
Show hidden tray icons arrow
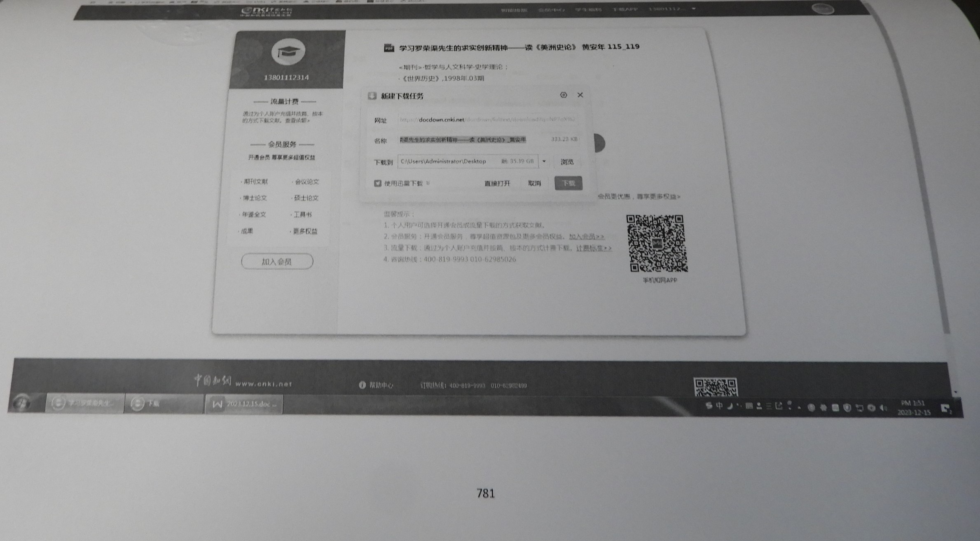[x=799, y=408]
